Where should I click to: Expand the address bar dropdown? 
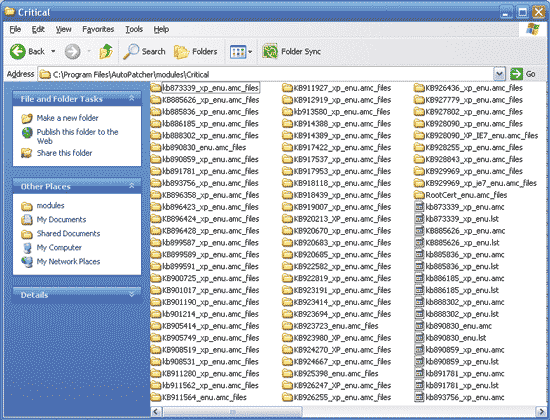pos(499,74)
